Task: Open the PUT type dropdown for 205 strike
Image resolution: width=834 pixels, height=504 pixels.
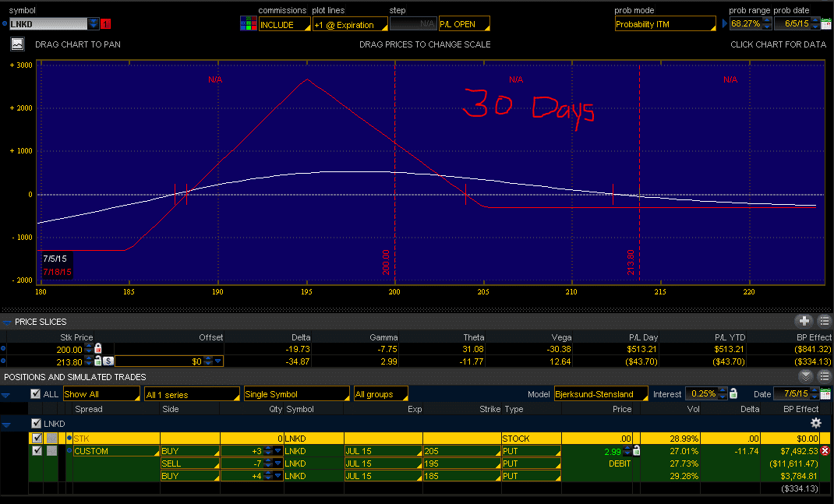Action: pyautogui.click(x=531, y=451)
